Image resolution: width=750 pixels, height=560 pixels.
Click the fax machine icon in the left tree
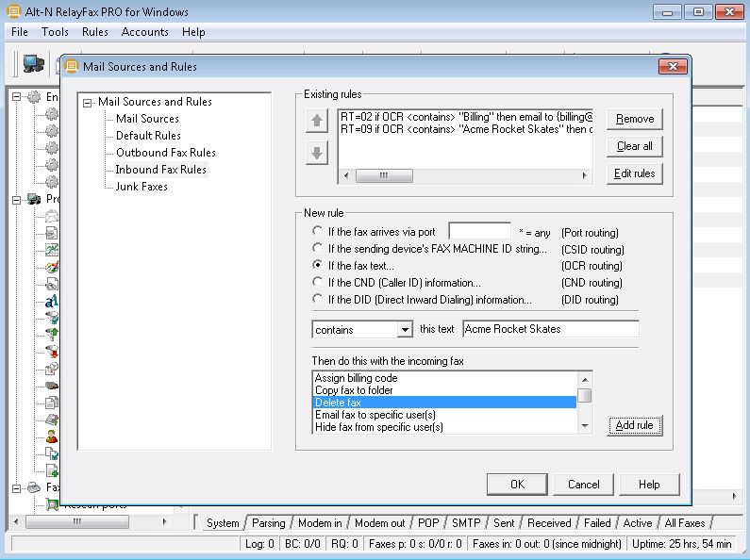click(x=34, y=486)
